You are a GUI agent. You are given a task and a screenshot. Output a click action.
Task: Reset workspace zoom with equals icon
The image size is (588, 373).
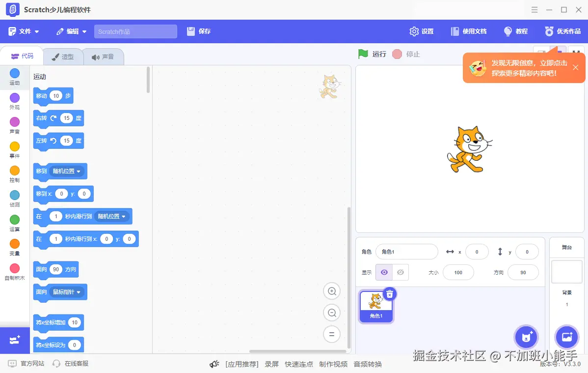coord(332,334)
